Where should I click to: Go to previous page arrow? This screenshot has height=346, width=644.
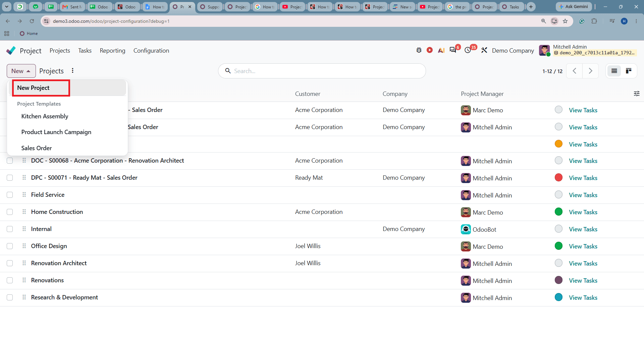(575, 71)
